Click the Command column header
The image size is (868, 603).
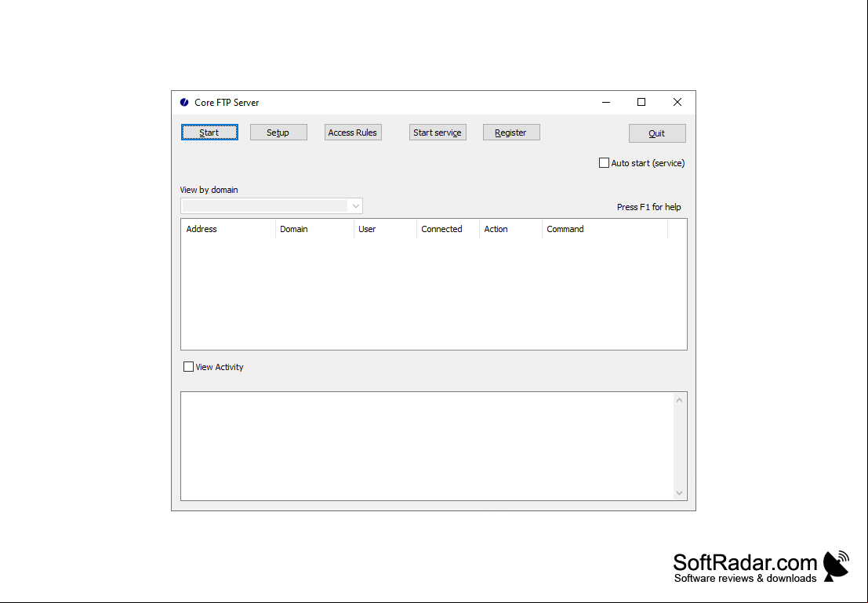click(x=605, y=229)
